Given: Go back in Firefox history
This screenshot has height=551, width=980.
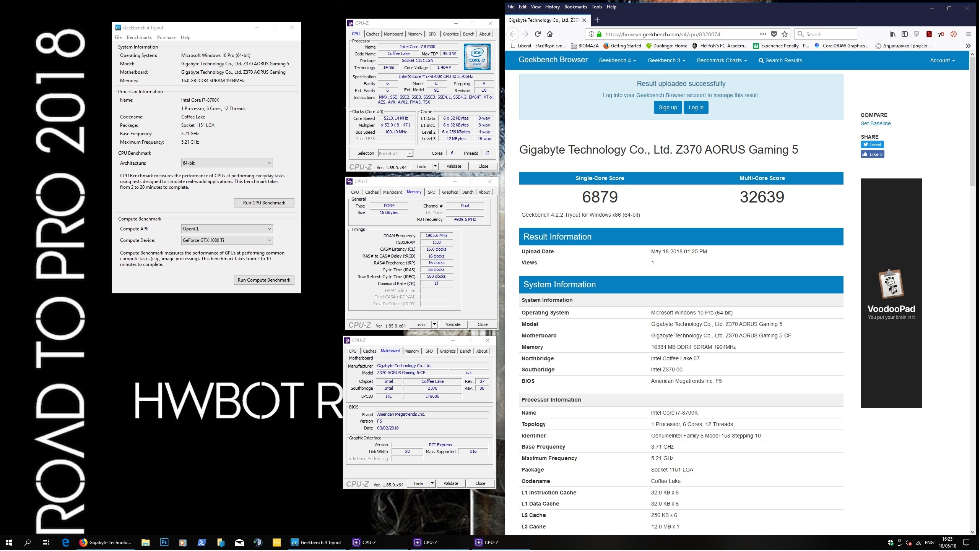Looking at the screenshot, I should [513, 34].
